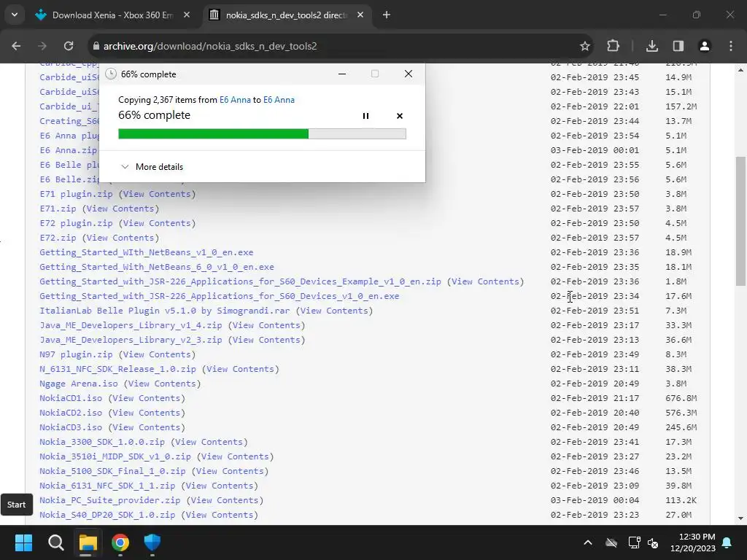Download Java_ME_Developers_Library_v2_3.zip
This screenshot has width=747, height=560.
point(131,340)
